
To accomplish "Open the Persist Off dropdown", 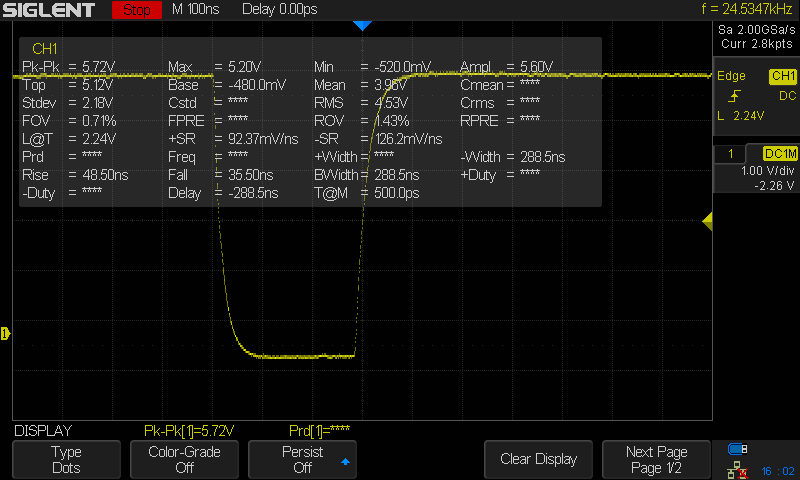I will coord(302,459).
